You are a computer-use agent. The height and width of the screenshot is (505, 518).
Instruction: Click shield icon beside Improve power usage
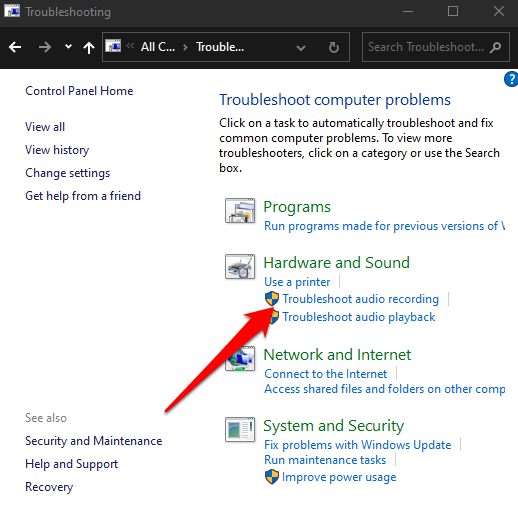[x=272, y=477]
